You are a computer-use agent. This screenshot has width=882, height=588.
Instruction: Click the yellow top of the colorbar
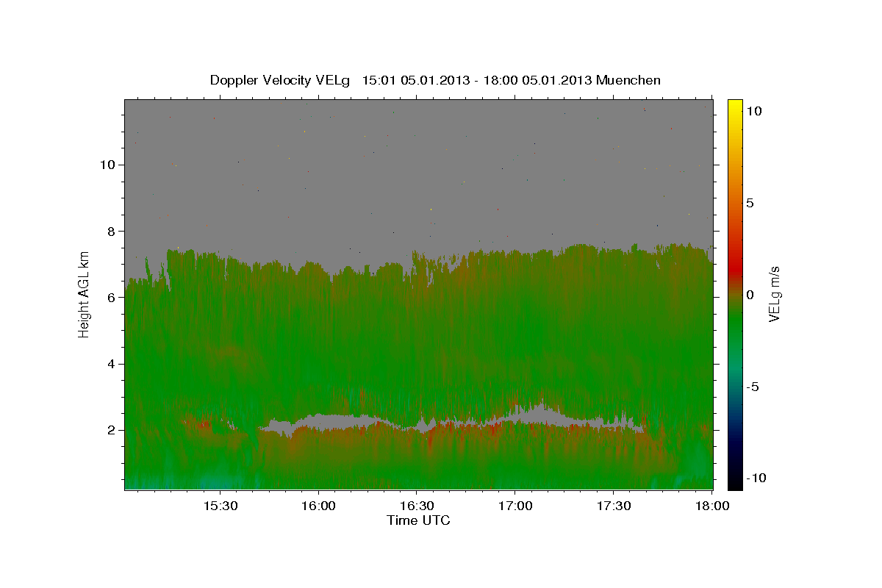pyautogui.click(x=734, y=105)
